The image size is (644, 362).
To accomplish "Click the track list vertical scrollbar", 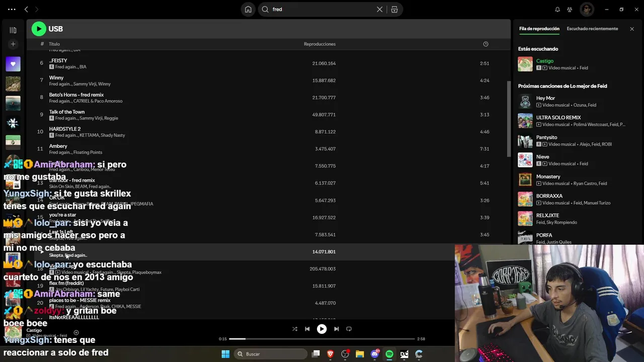I will (x=508, y=118).
